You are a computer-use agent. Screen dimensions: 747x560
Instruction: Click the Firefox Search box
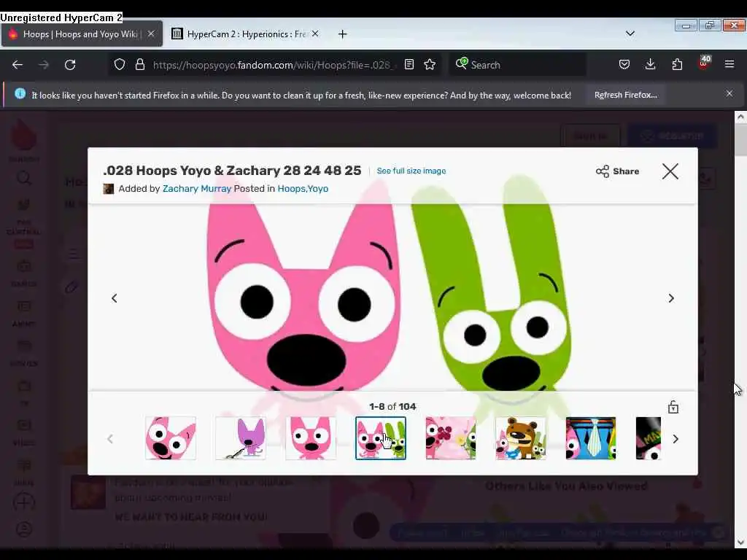(517, 65)
